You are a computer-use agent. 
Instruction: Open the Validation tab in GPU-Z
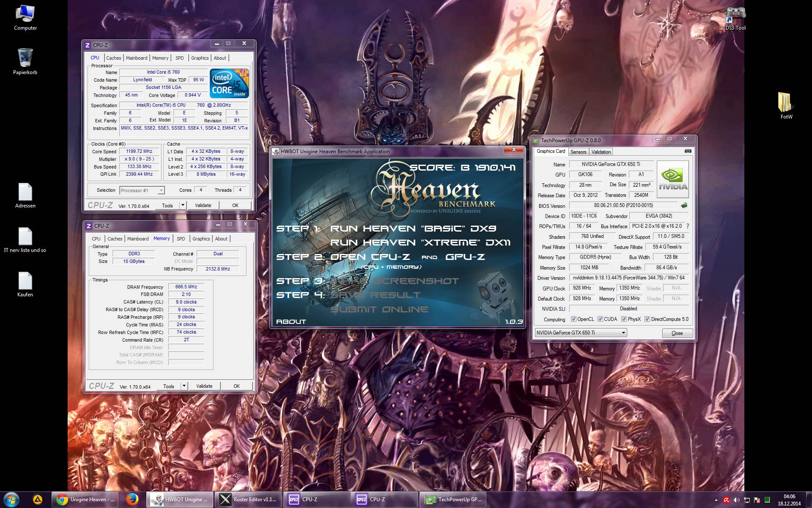coord(601,152)
